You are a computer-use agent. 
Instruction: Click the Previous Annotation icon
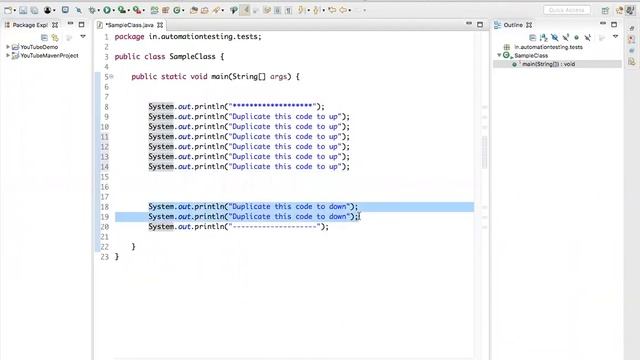pos(316,10)
